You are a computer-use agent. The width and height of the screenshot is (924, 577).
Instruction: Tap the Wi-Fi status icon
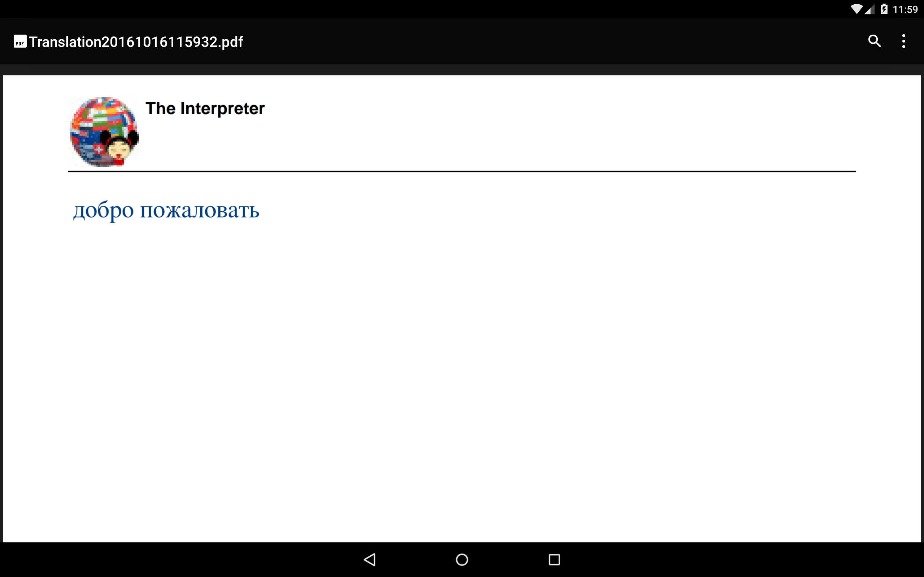[x=857, y=9]
